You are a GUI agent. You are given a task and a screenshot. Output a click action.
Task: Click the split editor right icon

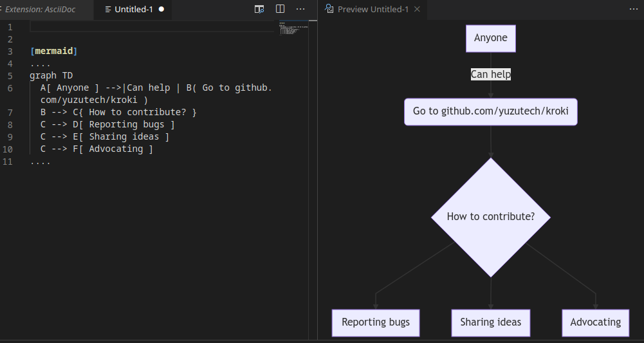[280, 9]
